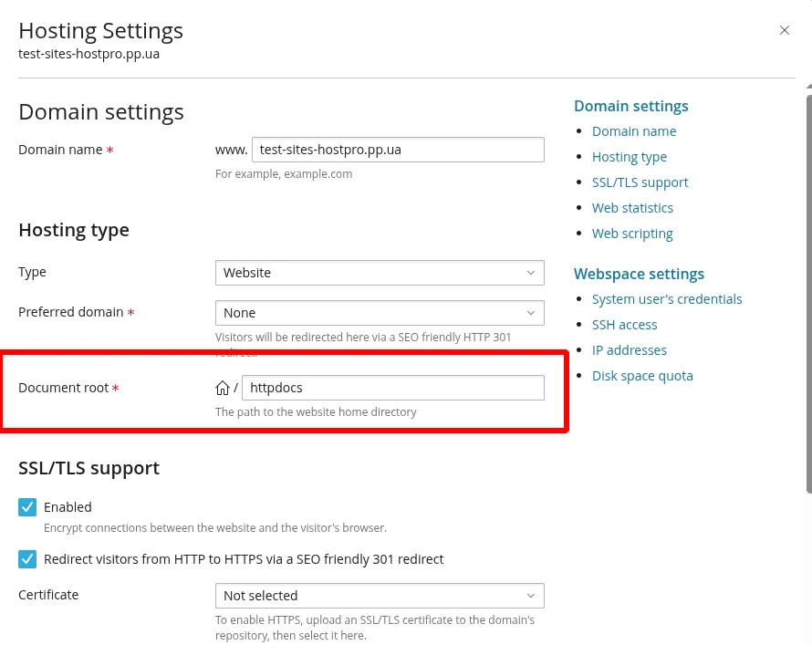Open System user's credentials link

click(667, 299)
